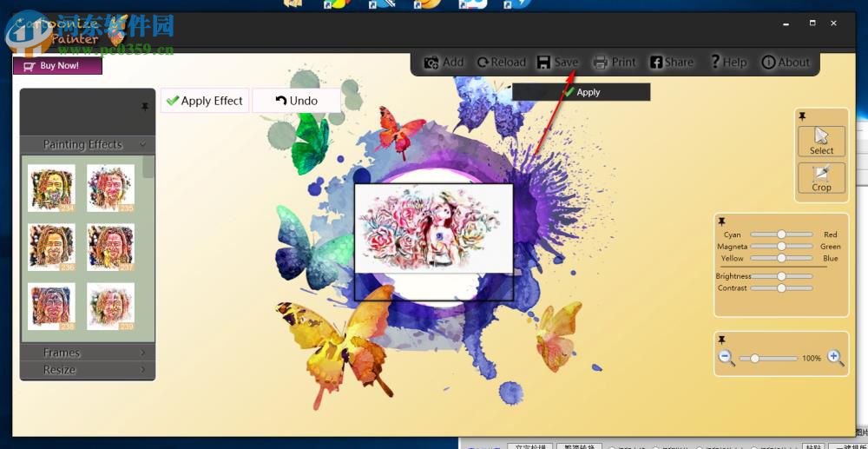Choose painting effect thumbnail 236
This screenshot has width=868, height=449.
pos(51,248)
